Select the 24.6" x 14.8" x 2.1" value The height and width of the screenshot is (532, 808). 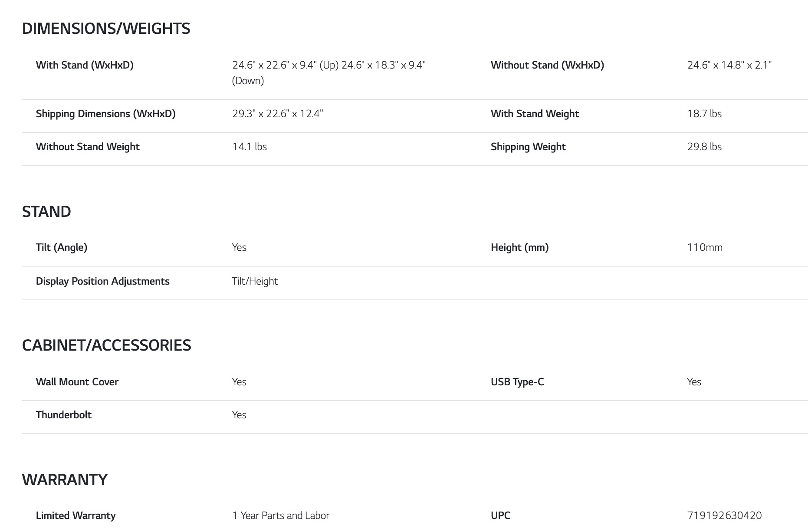click(729, 65)
